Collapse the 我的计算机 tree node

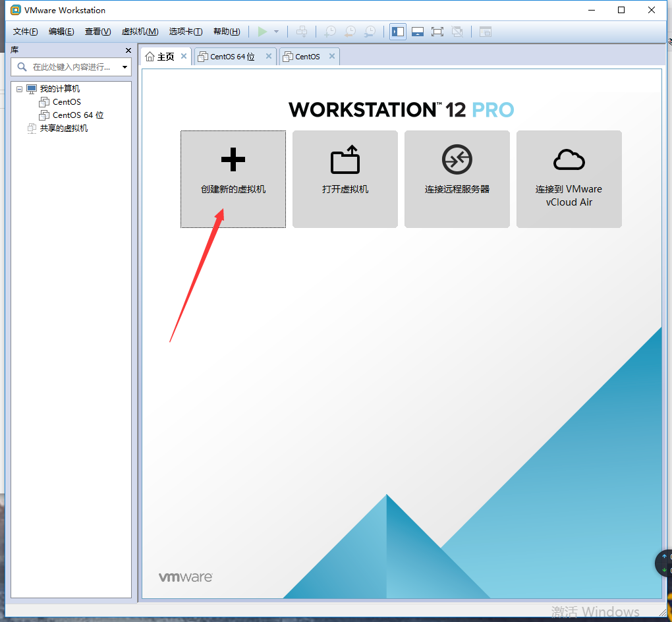pyautogui.click(x=19, y=89)
